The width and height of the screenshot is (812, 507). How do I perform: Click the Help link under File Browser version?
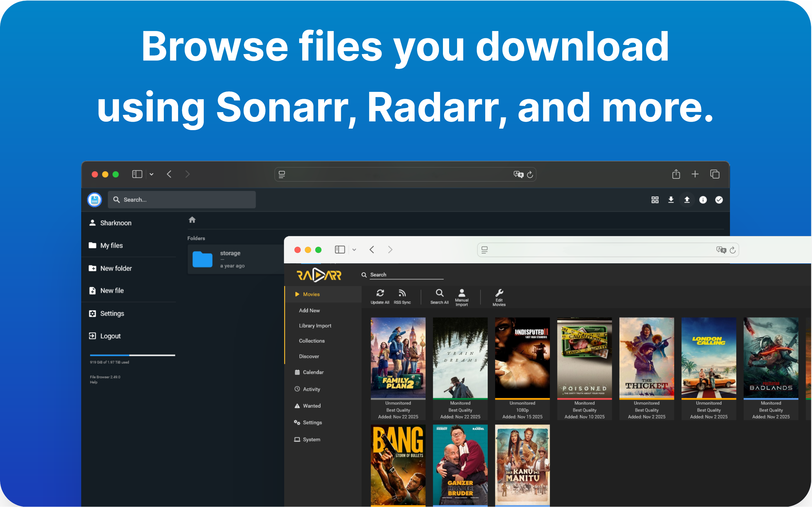94,382
